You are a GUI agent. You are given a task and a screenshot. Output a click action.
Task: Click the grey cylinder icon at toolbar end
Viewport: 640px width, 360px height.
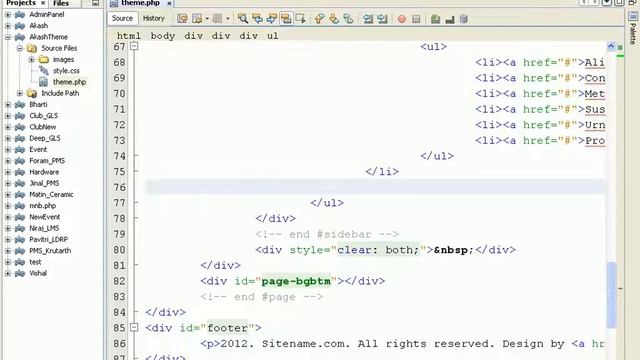tap(464, 19)
